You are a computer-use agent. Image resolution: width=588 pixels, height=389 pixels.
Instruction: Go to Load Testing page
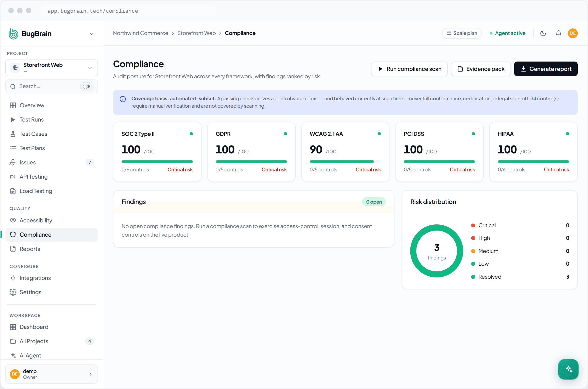click(x=51, y=191)
